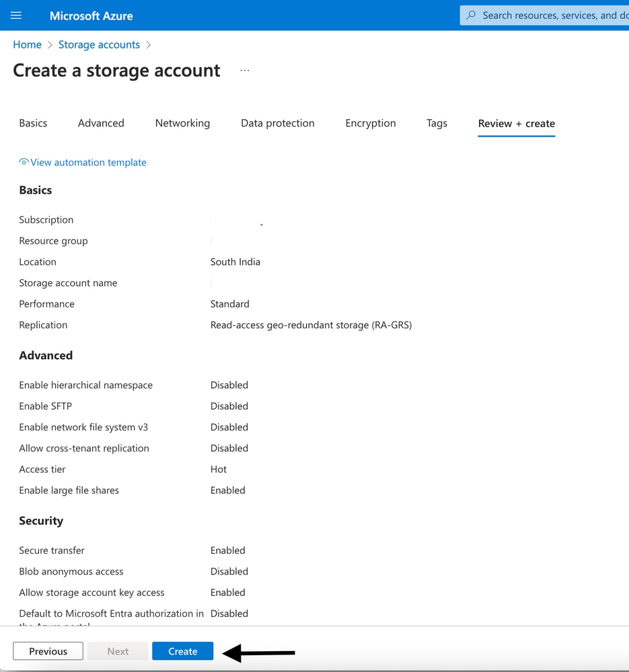The height and width of the screenshot is (672, 629).
Task: Click 'Allow storage account key access' label
Action: click(91, 592)
